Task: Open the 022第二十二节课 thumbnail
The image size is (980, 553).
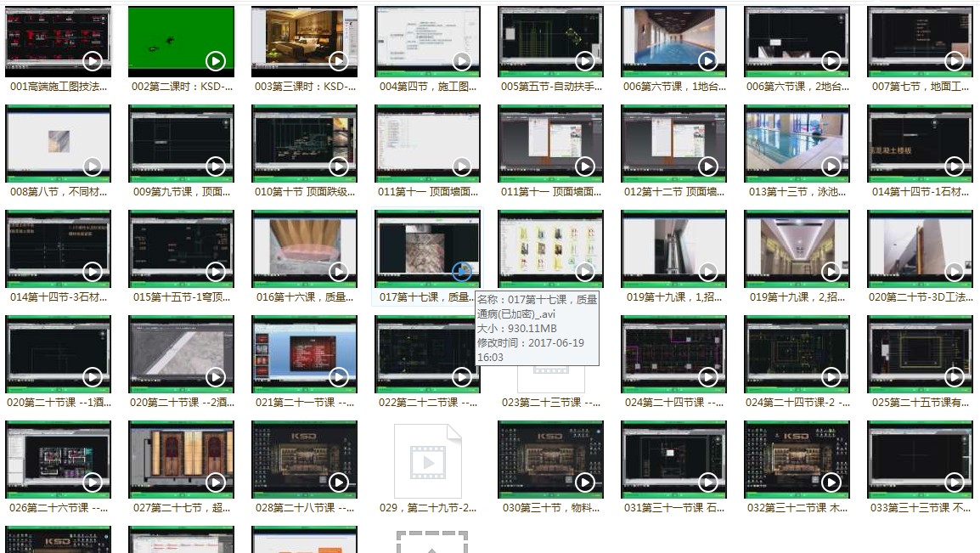Action: pyautogui.click(x=428, y=354)
